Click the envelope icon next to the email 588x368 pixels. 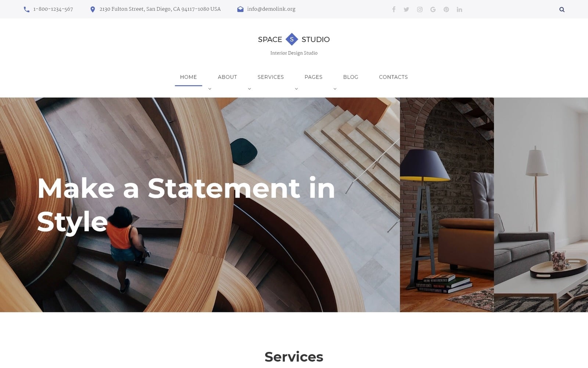(x=240, y=9)
